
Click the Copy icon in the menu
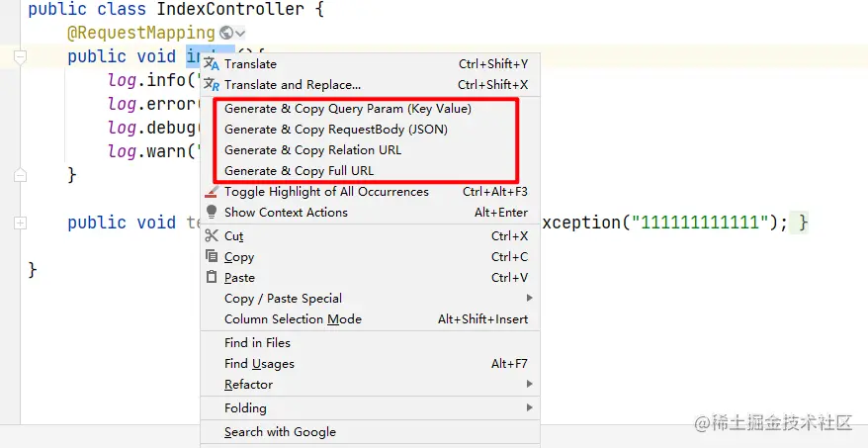211,257
